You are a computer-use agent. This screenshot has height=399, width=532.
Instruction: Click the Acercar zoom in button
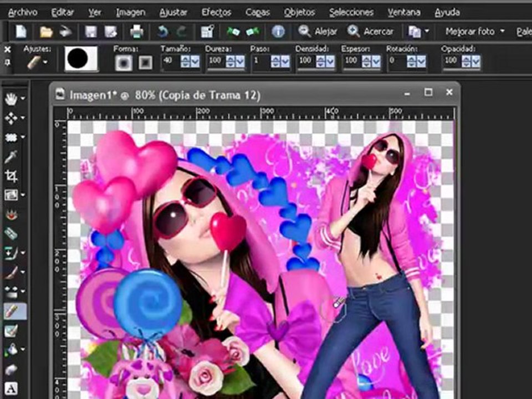tap(370, 32)
